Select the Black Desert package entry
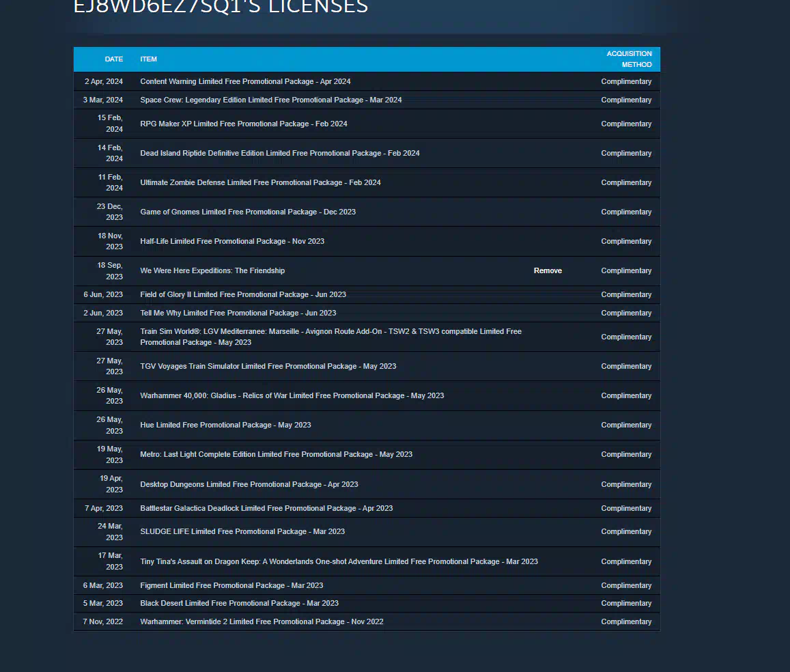The width and height of the screenshot is (790, 672). pyautogui.click(x=239, y=604)
